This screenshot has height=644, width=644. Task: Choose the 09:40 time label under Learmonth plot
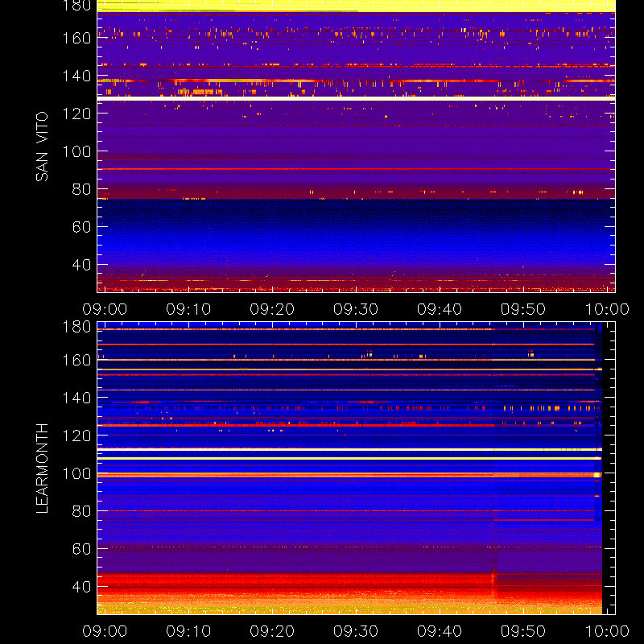point(440,631)
